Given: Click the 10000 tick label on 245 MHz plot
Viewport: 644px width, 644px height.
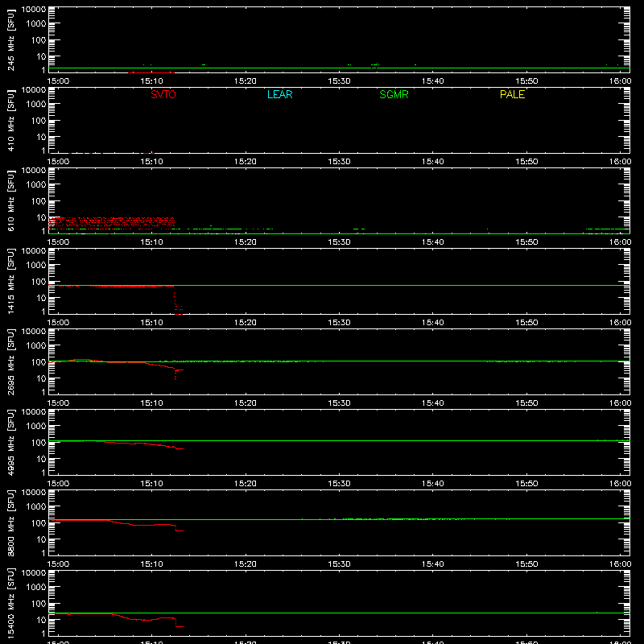Looking at the screenshot, I should pyautogui.click(x=34, y=10).
